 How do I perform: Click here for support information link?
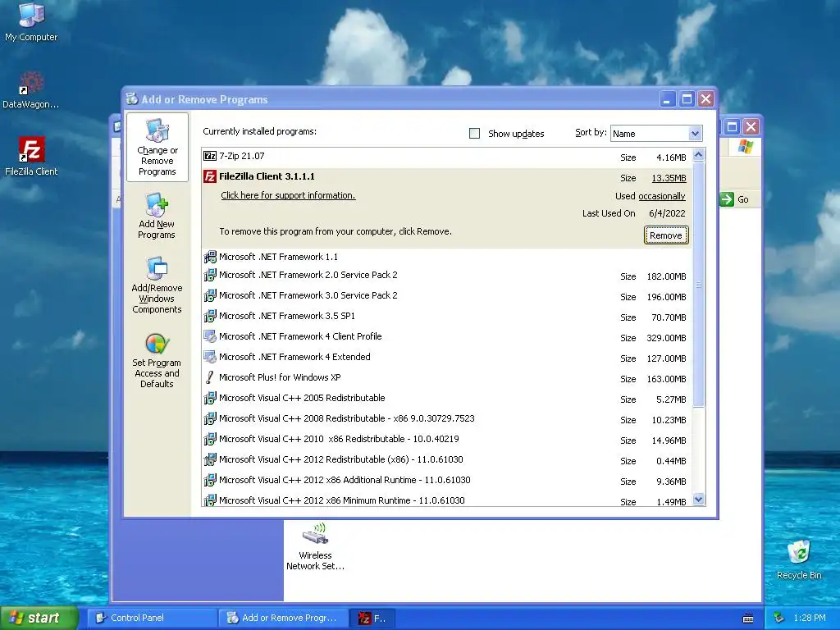click(288, 195)
